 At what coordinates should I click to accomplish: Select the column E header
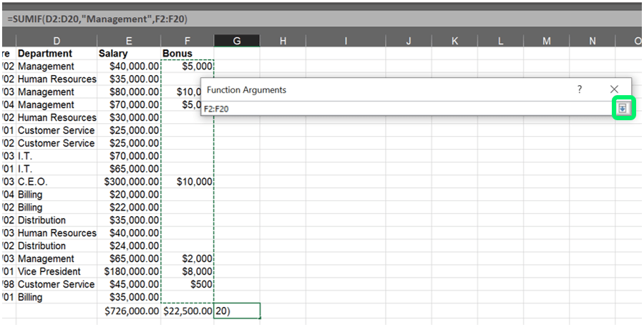click(128, 41)
